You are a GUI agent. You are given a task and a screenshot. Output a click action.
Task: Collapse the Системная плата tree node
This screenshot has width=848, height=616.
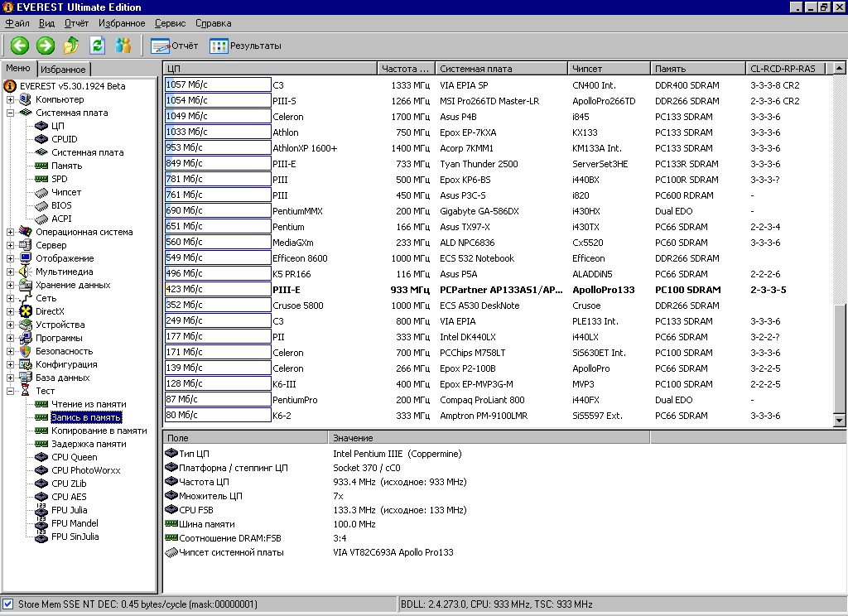pos(11,113)
